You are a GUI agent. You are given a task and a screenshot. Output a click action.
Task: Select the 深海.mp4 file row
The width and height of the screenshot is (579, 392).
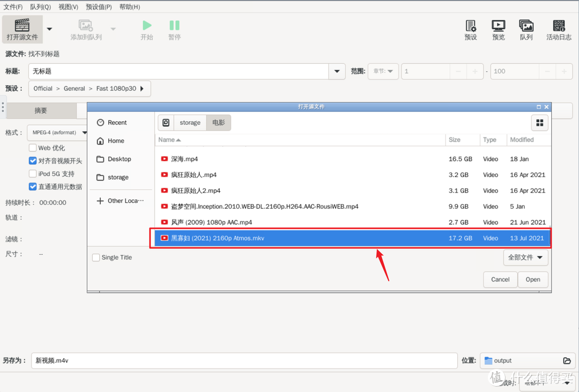click(x=184, y=159)
